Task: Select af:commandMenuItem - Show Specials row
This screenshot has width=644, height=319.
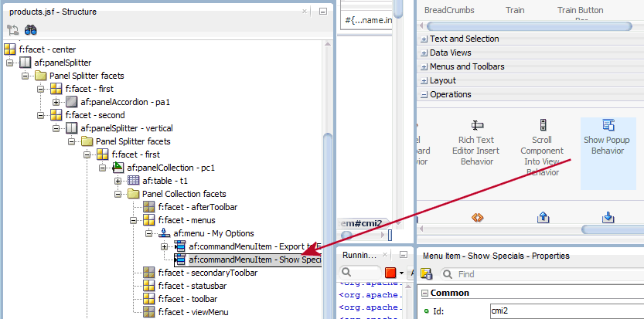Action: [x=247, y=260]
